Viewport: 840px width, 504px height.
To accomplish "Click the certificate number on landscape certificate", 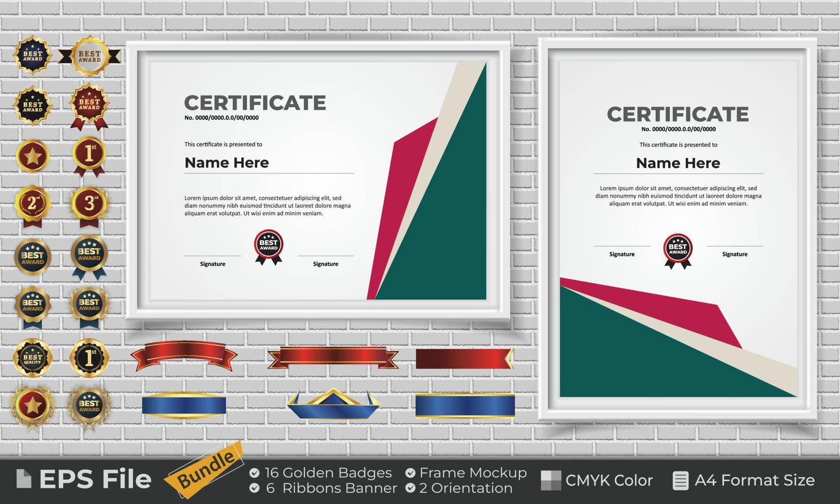I will (x=222, y=118).
